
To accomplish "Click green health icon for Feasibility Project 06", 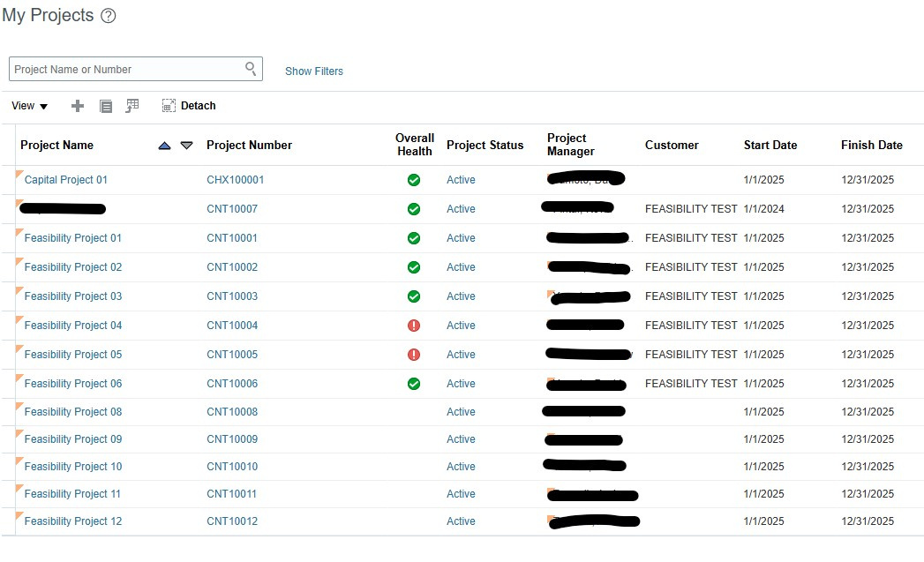I will 414,384.
